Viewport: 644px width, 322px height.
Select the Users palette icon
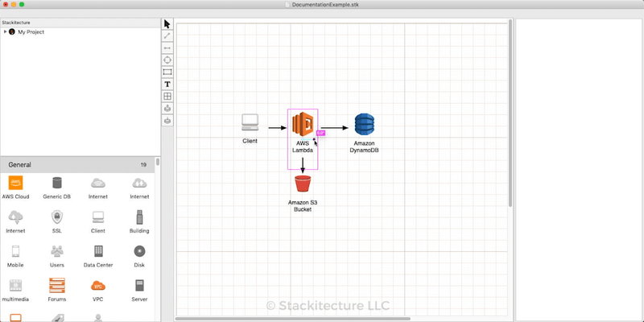pyautogui.click(x=57, y=251)
